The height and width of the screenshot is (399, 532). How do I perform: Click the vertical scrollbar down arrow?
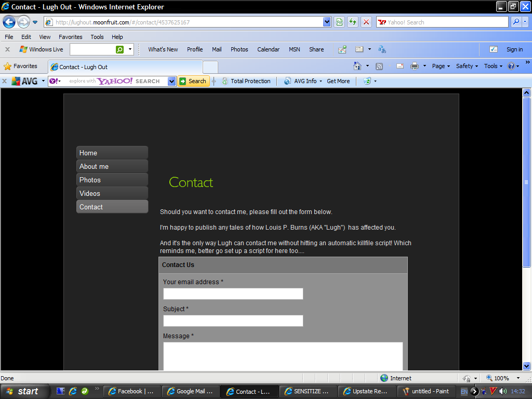coord(526,366)
